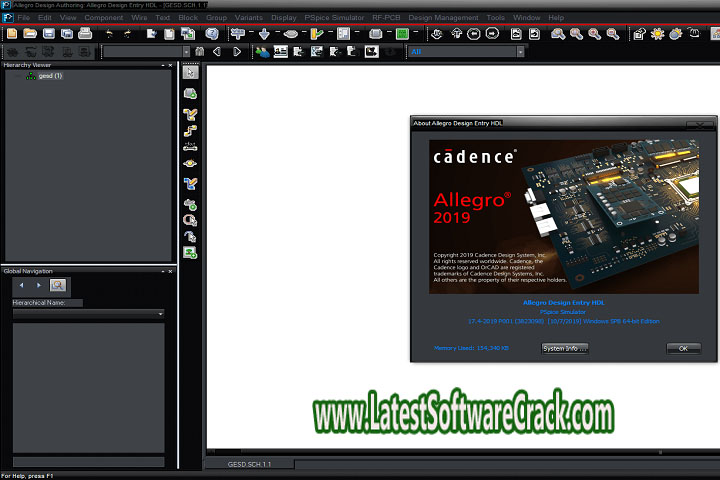The height and width of the screenshot is (480, 720).
Task: Click the yellow sun gear icon
Action: (x=658, y=34)
